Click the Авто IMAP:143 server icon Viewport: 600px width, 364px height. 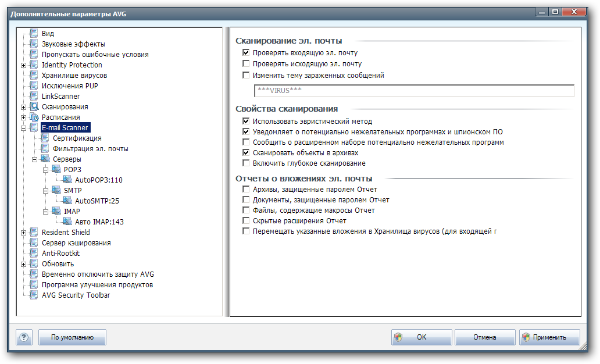(67, 221)
